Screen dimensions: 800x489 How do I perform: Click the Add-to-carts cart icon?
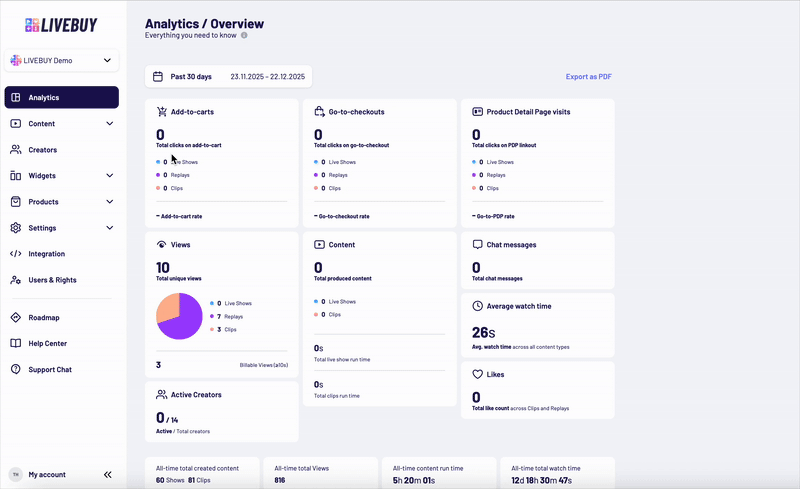[x=162, y=111]
